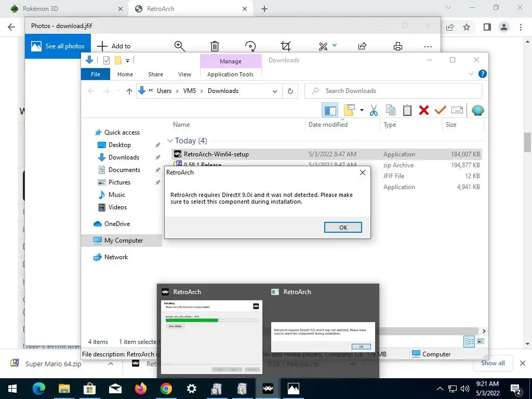Close the RetroArch error dialog with X
The image size is (532, 399).
pyautogui.click(x=362, y=172)
